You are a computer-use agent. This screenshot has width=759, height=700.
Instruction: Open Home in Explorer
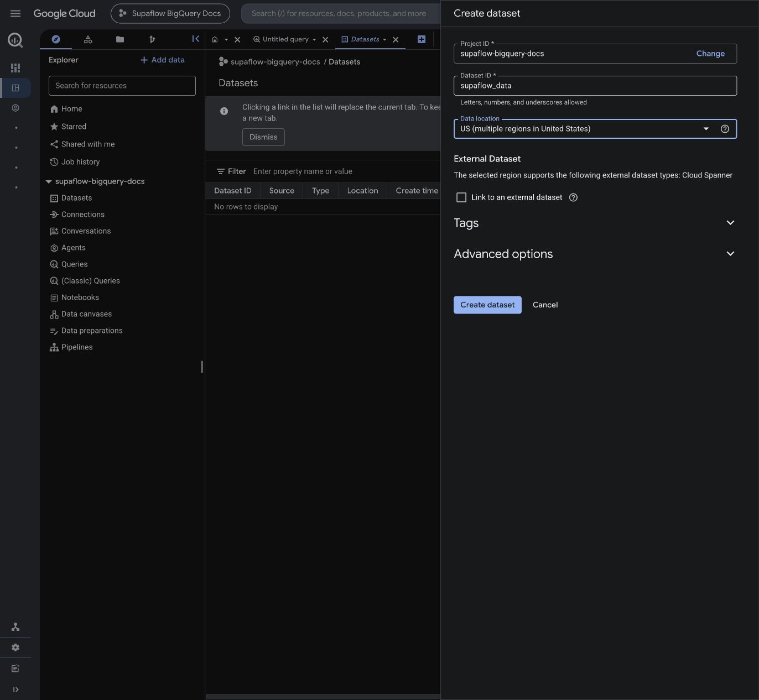71,109
